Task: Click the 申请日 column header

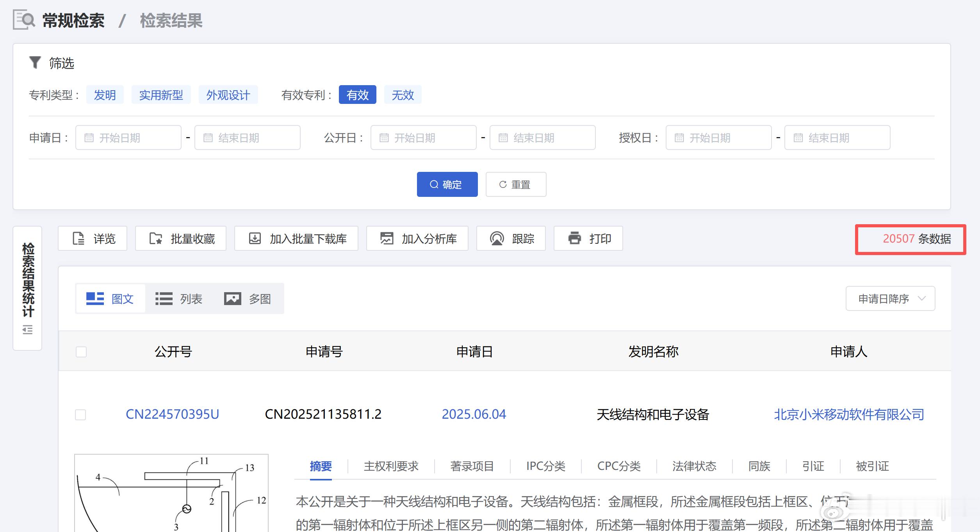Action: coord(474,352)
